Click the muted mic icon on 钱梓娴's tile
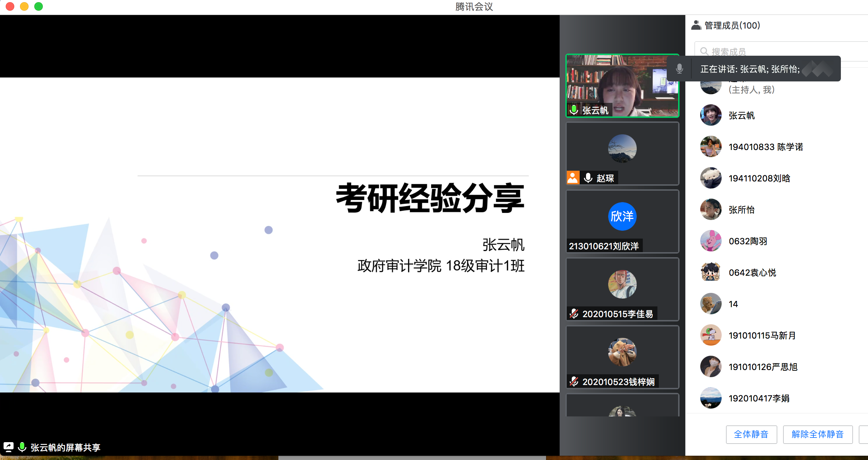The image size is (868, 460). [574, 382]
